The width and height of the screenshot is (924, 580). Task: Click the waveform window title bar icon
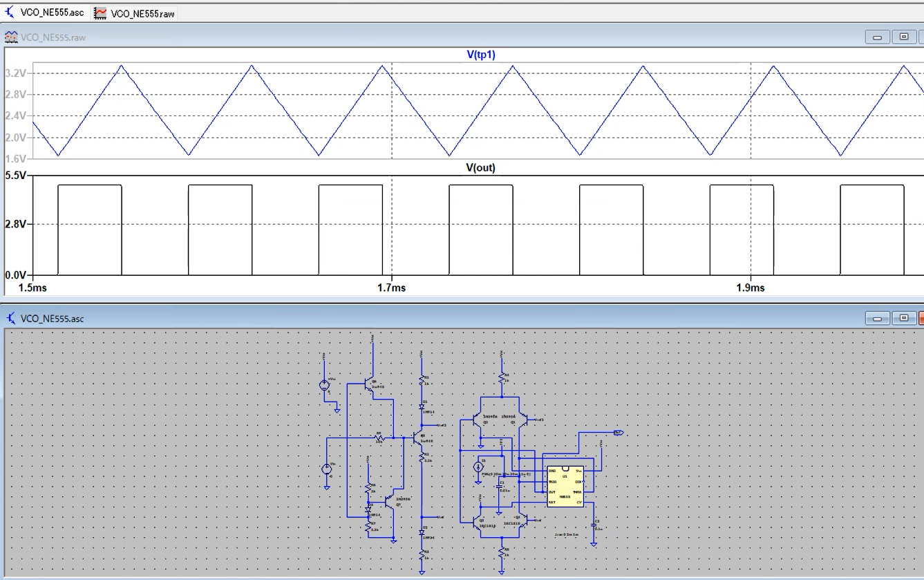(x=11, y=37)
